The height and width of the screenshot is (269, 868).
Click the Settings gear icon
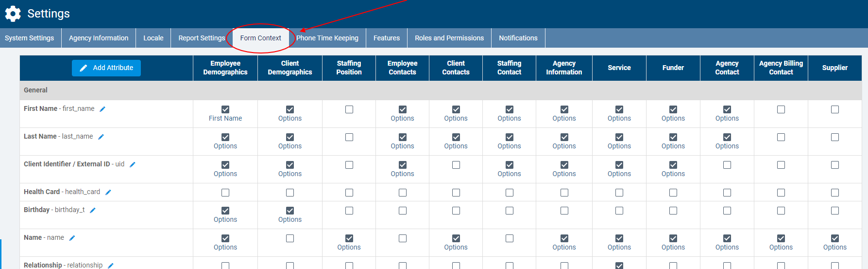click(x=13, y=14)
